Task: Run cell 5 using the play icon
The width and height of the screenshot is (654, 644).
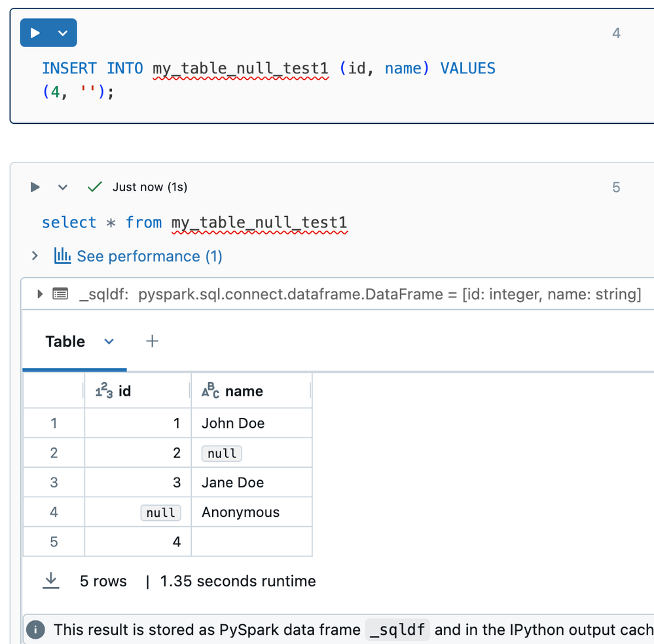Action: pyautogui.click(x=35, y=187)
